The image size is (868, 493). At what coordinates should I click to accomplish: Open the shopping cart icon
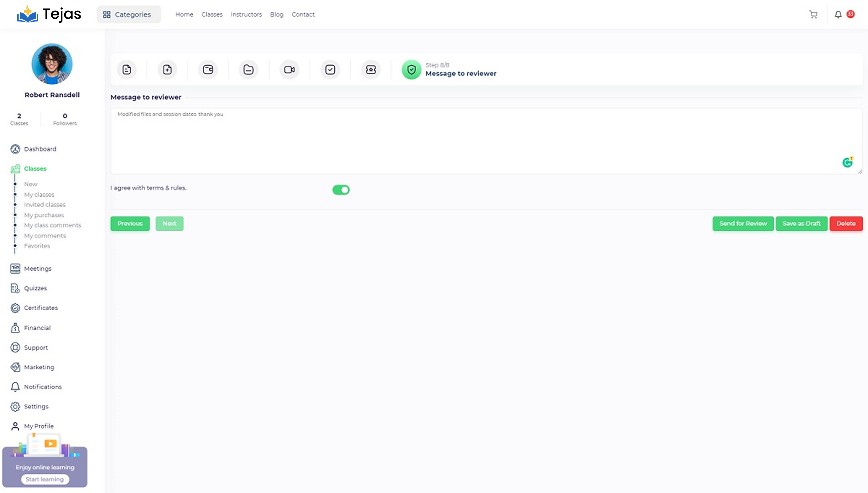pyautogui.click(x=813, y=14)
